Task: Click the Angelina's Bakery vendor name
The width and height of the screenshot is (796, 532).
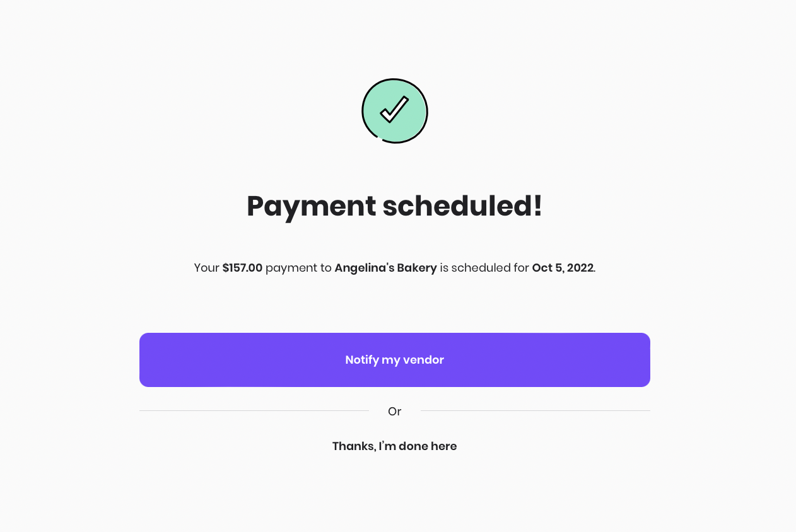Action: tap(386, 268)
